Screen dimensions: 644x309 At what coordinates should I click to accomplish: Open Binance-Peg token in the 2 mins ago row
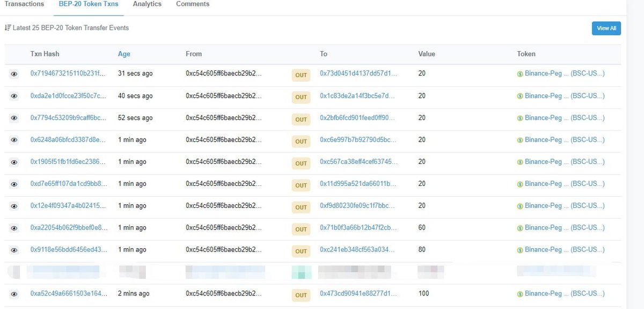(x=565, y=294)
